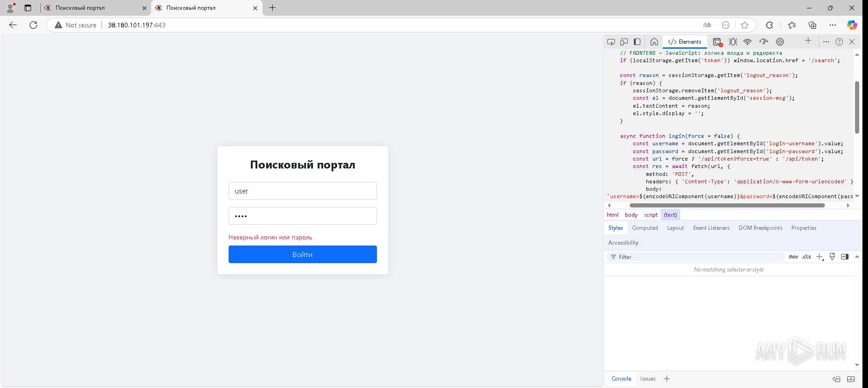The height and width of the screenshot is (388, 868).
Task: Open browser Settings and more menu
Action: point(833,25)
